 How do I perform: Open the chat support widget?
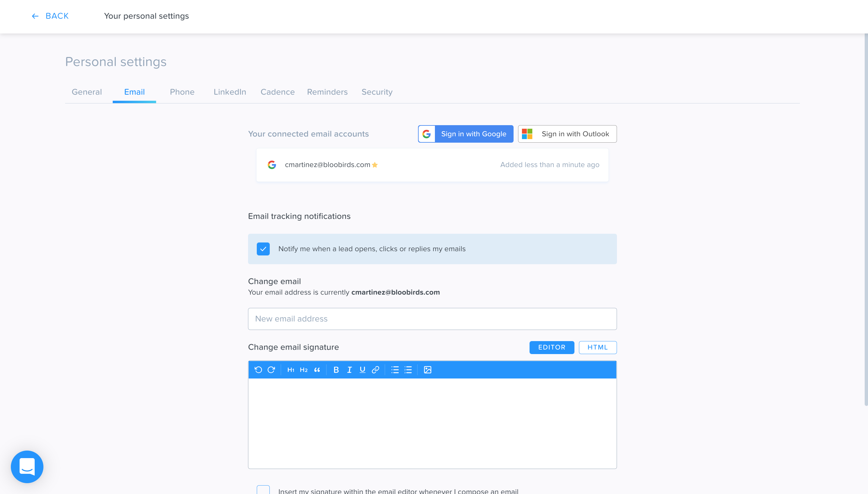27,467
